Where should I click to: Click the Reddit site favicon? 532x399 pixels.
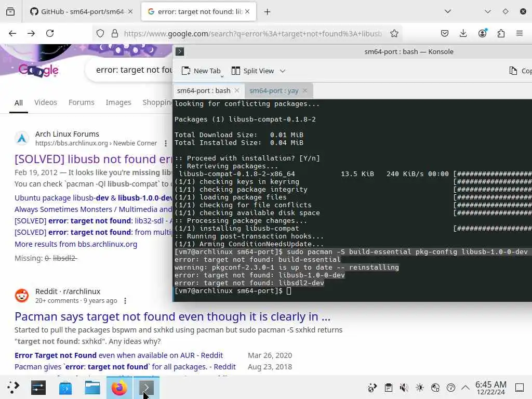click(x=22, y=296)
